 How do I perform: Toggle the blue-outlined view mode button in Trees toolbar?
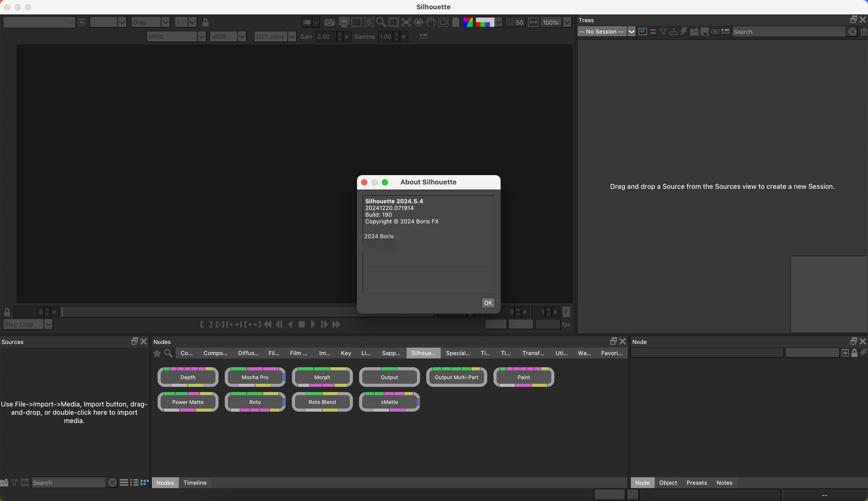pyautogui.click(x=642, y=32)
